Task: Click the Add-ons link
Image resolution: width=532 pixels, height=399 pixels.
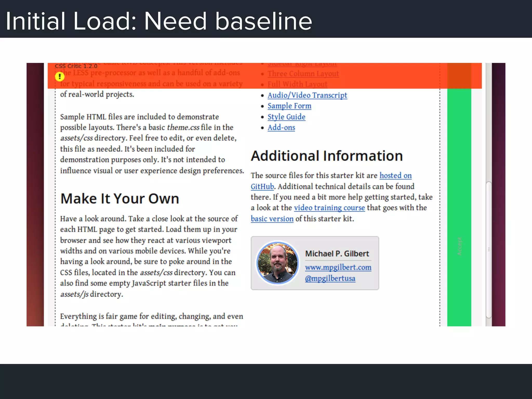Action: [x=281, y=128]
